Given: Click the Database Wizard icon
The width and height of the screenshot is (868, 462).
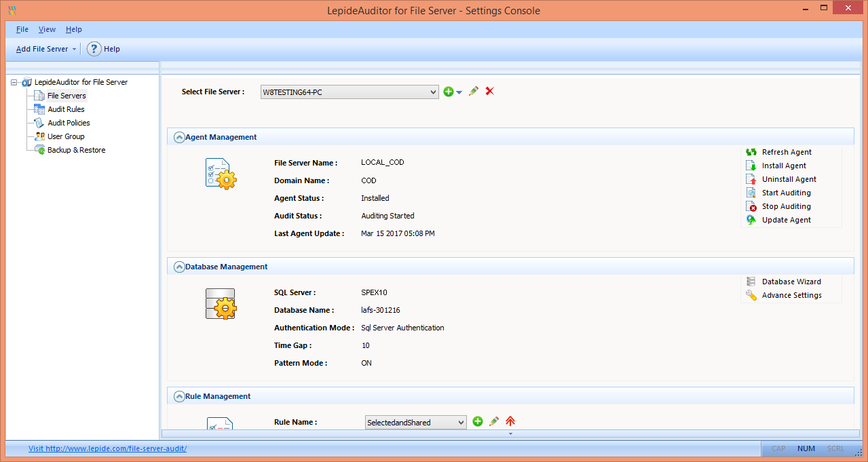Looking at the screenshot, I should [x=751, y=282].
